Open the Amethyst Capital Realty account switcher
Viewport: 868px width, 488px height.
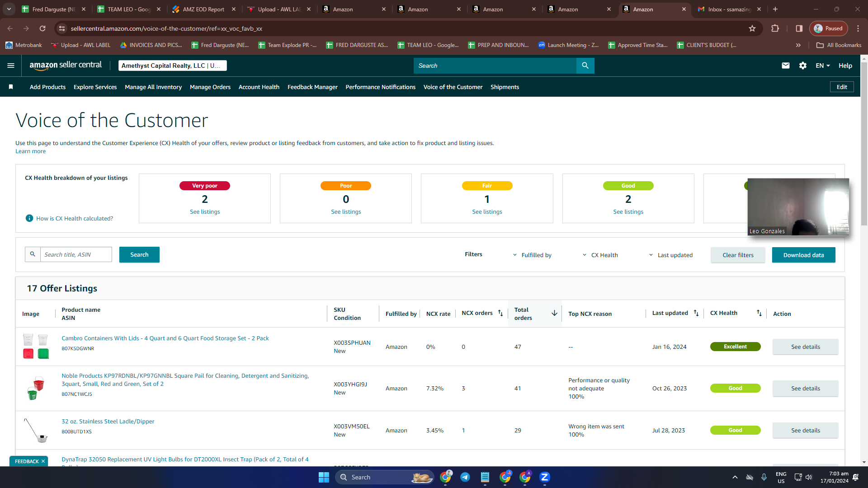tap(172, 66)
